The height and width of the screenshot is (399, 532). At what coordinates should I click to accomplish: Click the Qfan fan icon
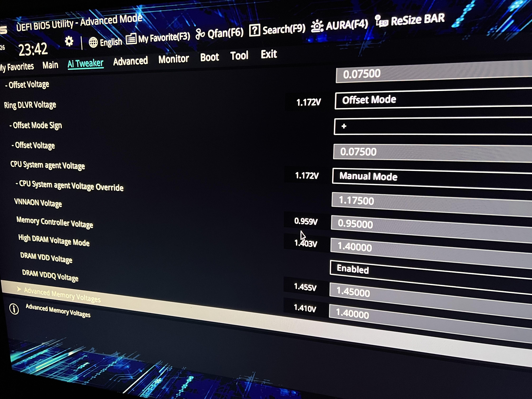(200, 34)
